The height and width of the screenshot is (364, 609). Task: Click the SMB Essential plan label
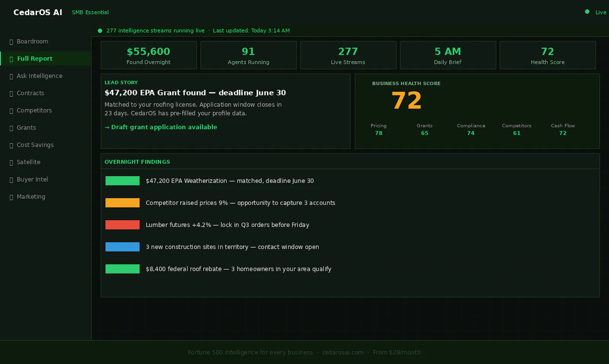tap(90, 12)
